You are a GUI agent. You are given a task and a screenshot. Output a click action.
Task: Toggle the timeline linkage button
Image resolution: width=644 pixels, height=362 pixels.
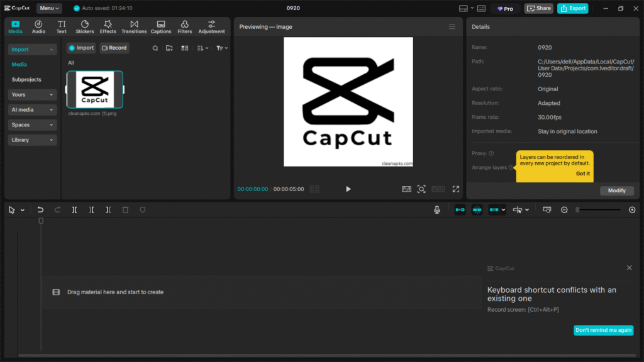click(x=494, y=210)
